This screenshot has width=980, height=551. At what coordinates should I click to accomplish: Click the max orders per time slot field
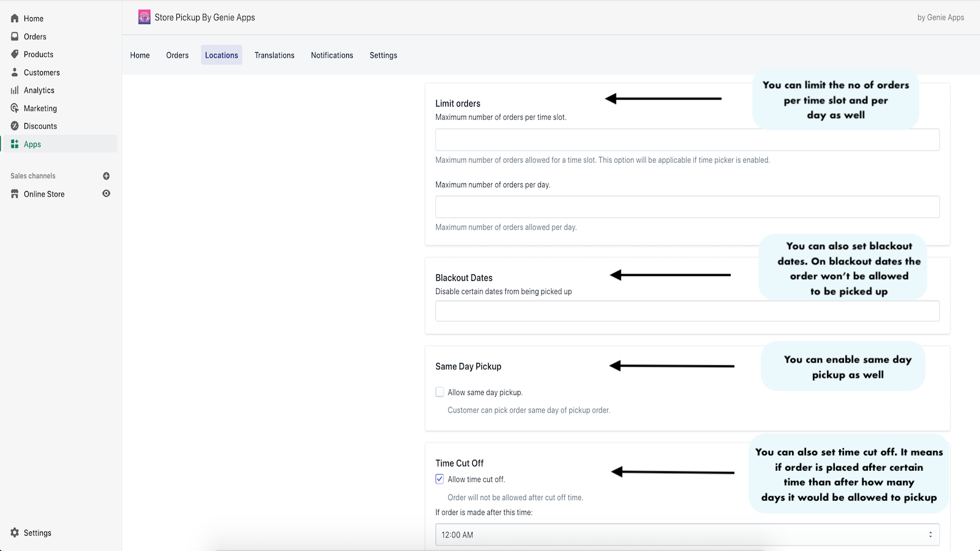pyautogui.click(x=687, y=140)
